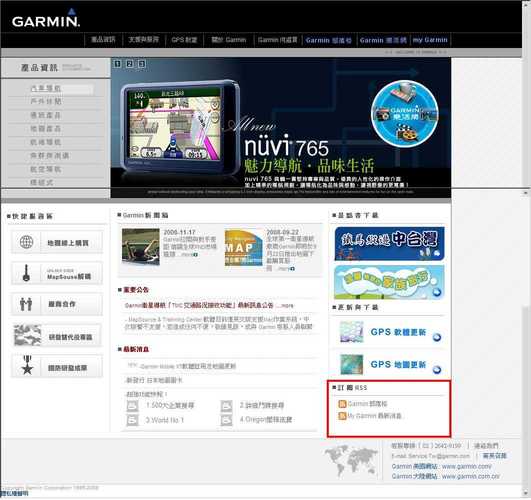Screen dimensions: 531x500
Task: Open the Garmin 樂活網 navigation item
Action: point(383,40)
